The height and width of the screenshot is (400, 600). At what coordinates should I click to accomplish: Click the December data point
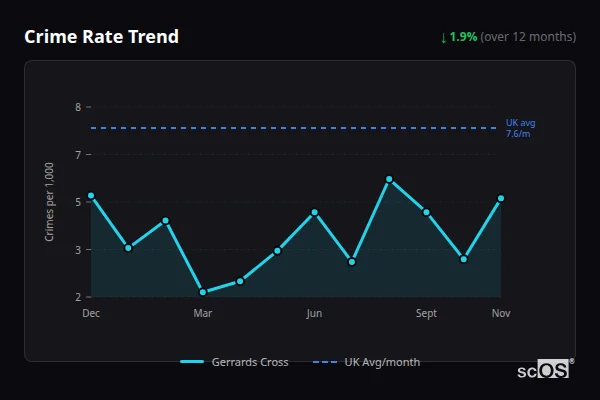click(91, 196)
